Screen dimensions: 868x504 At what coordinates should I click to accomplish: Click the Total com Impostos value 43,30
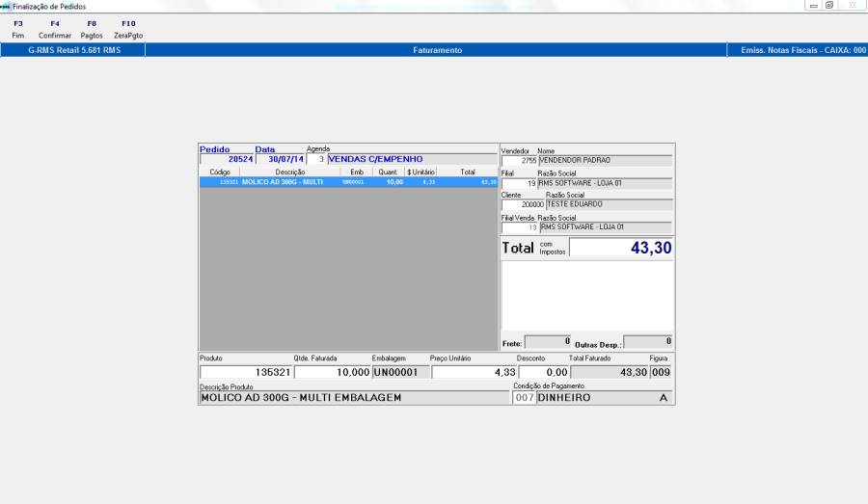[x=621, y=248]
